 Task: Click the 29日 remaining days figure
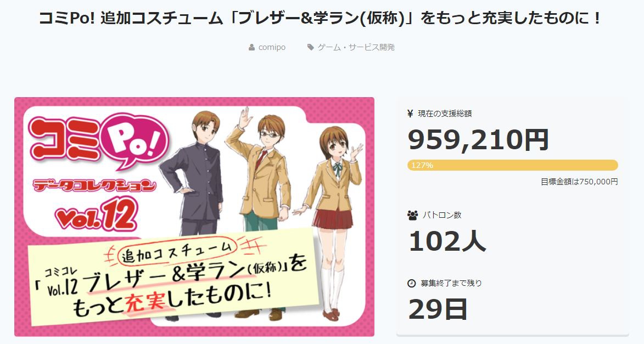438,309
